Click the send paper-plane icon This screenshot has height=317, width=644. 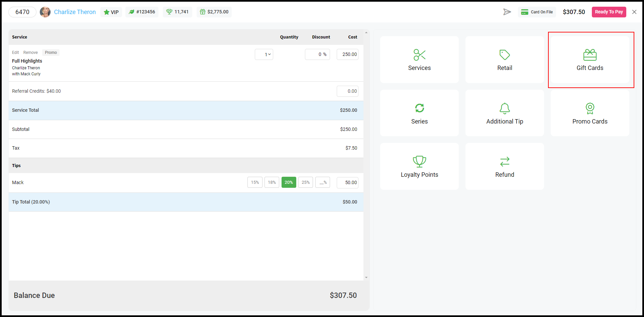[x=507, y=12]
